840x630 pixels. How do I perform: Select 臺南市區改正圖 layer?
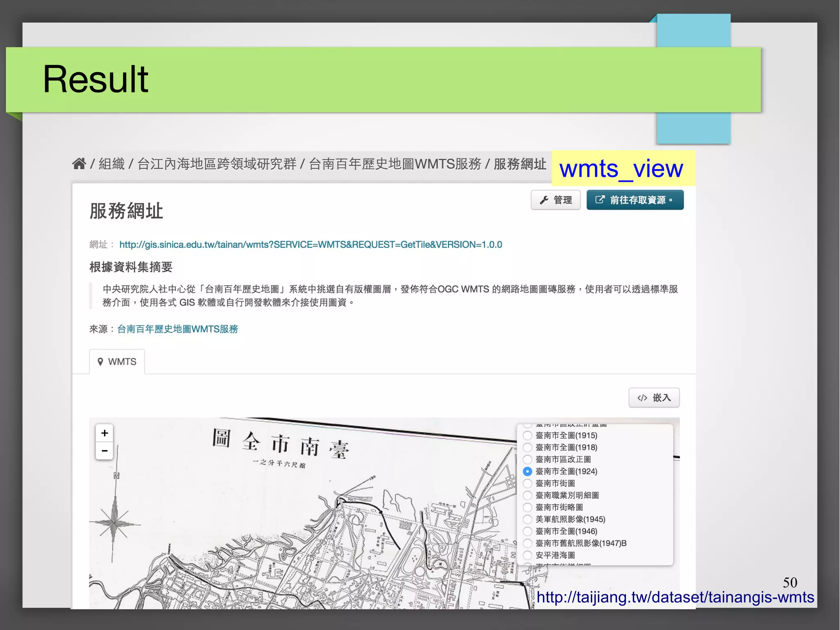[x=527, y=459]
